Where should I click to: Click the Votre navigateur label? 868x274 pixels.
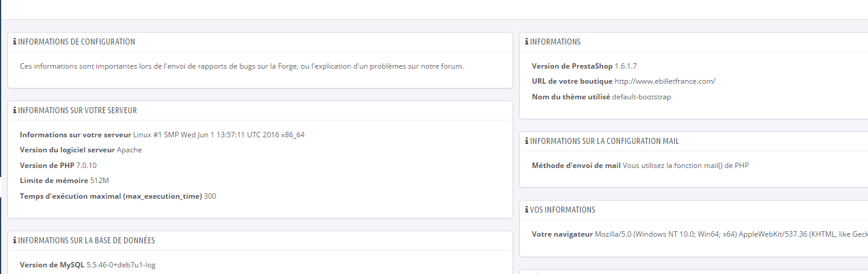563,234
